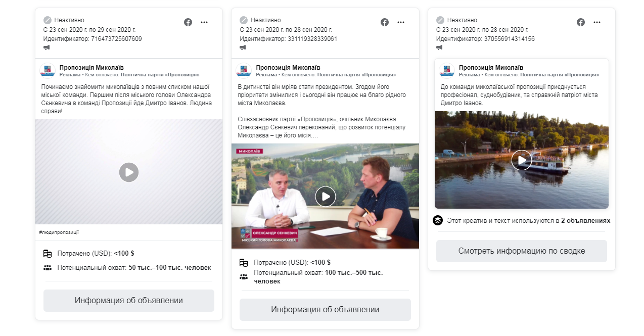Viewport: 644px width, 336px height.
Task: Click megaphone icon under ID 331119328339061
Action: 243,47
